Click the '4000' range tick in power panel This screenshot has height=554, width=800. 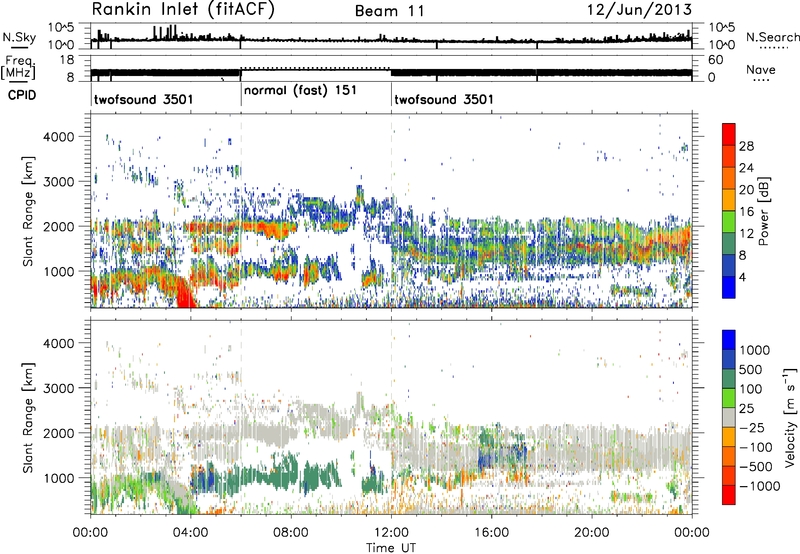point(59,137)
